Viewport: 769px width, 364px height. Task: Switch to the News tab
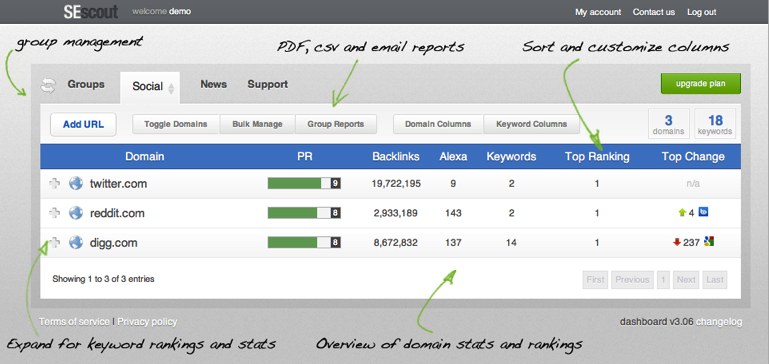click(213, 84)
